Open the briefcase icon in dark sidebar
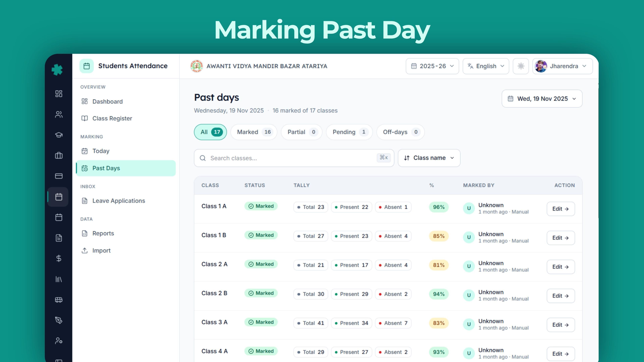 (x=59, y=155)
